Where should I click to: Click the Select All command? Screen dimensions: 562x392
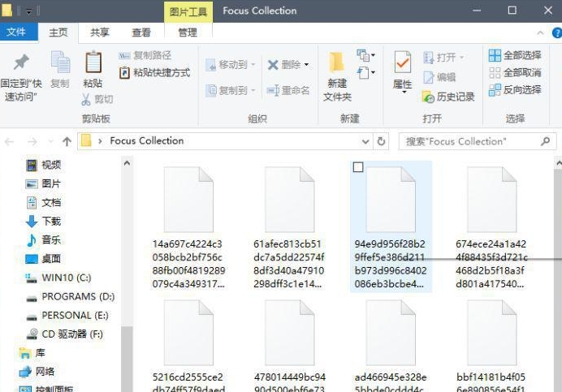point(515,55)
